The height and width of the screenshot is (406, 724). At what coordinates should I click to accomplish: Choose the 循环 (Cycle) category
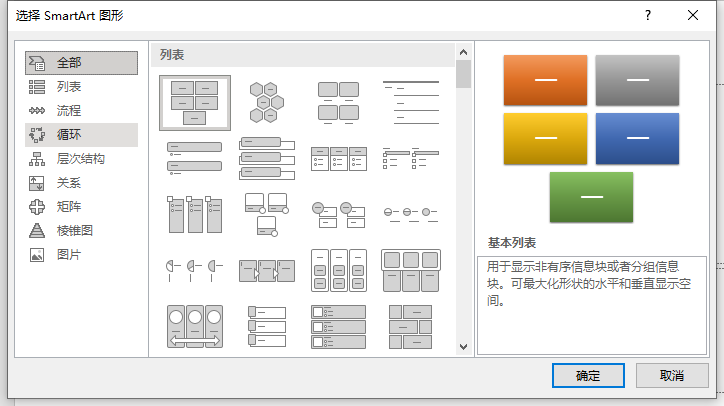coord(81,135)
